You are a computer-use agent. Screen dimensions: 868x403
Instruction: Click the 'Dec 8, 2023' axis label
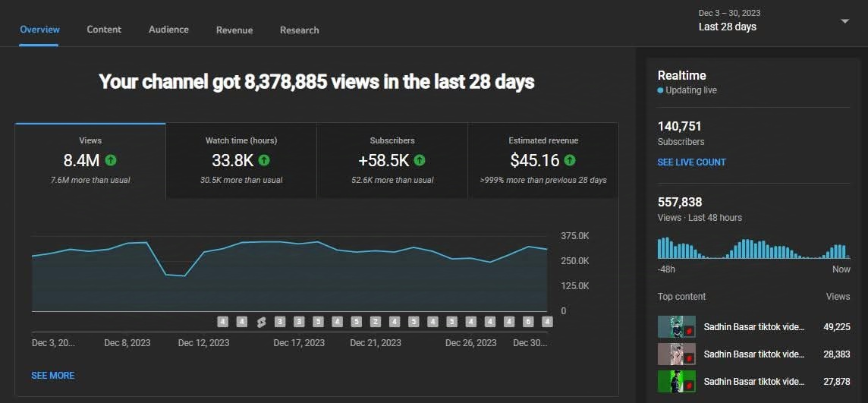coord(127,342)
